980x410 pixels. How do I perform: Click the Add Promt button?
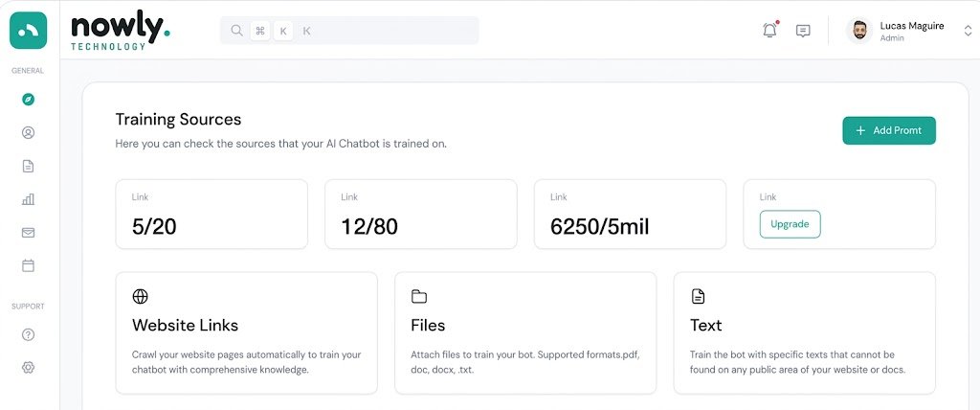click(889, 130)
